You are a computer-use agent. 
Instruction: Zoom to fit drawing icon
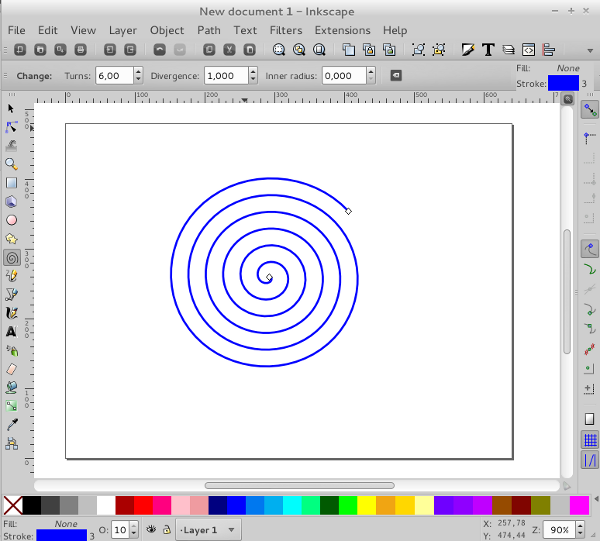point(299,50)
